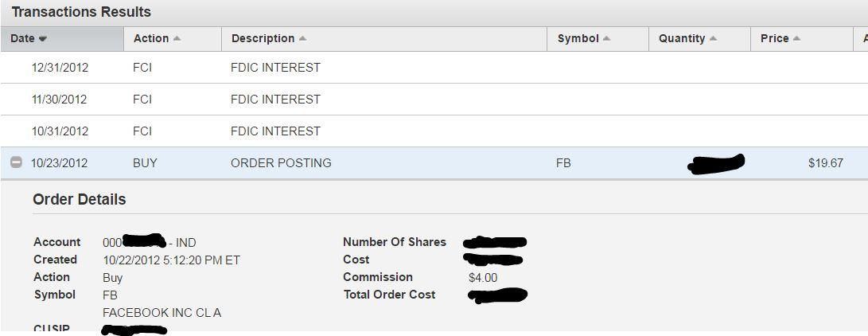Select the FCI action in the 11/30/2012 row

[x=142, y=100]
